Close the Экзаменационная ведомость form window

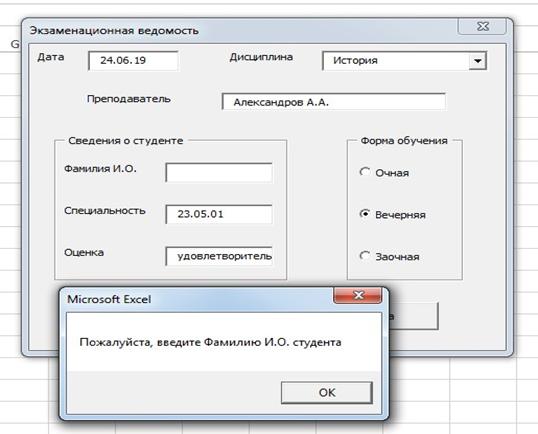click(x=482, y=26)
